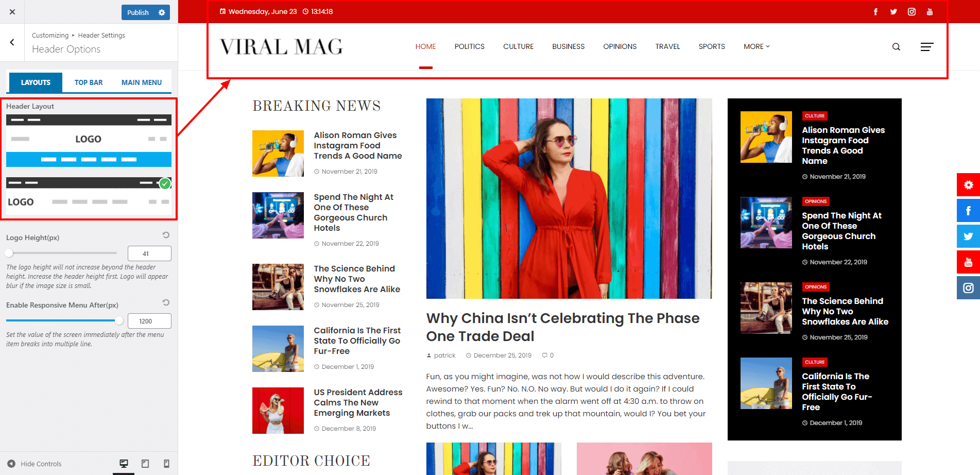Open the POLITICS navigation link
The height and width of the screenshot is (475, 980).
click(469, 46)
